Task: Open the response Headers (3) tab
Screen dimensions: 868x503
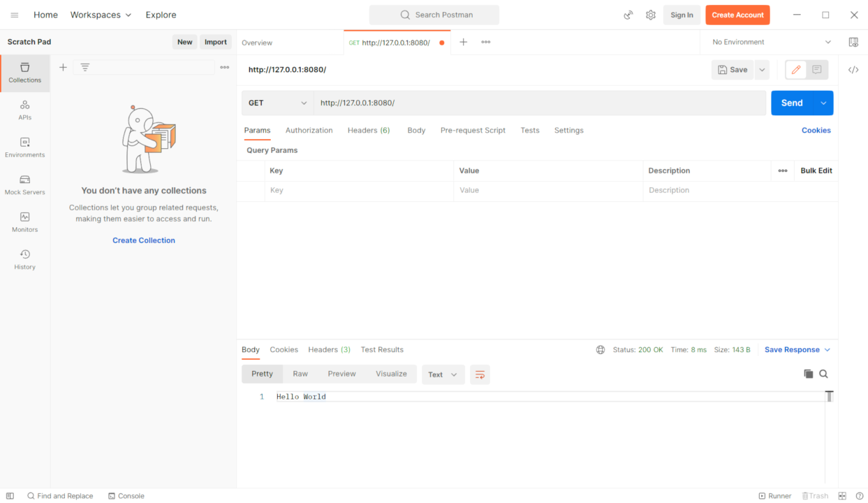Action: pyautogui.click(x=330, y=350)
